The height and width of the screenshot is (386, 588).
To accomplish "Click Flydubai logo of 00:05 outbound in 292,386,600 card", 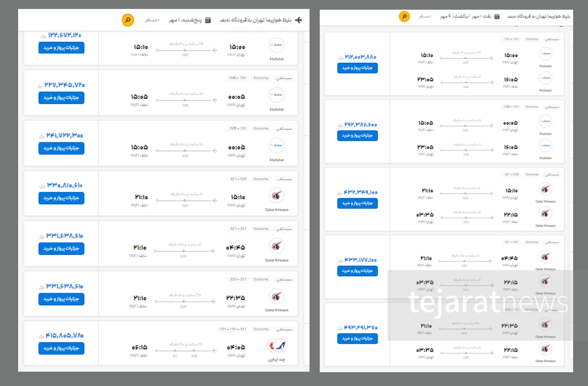I will click(x=545, y=121).
